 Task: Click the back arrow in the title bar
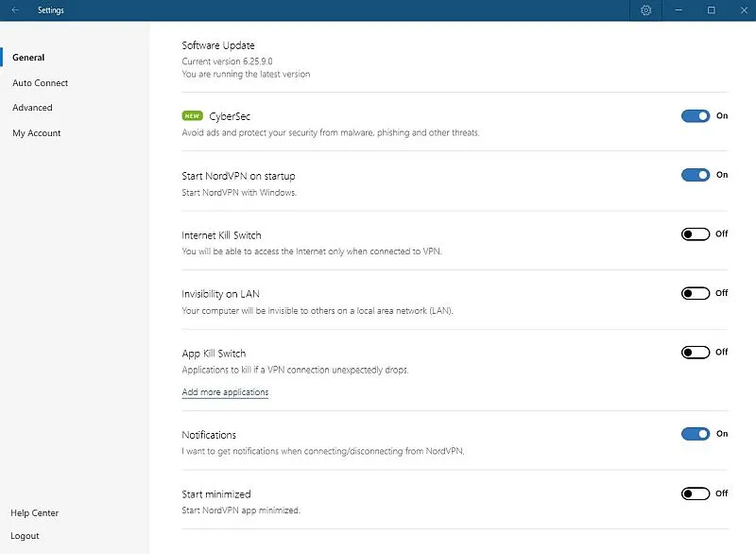coord(15,9)
